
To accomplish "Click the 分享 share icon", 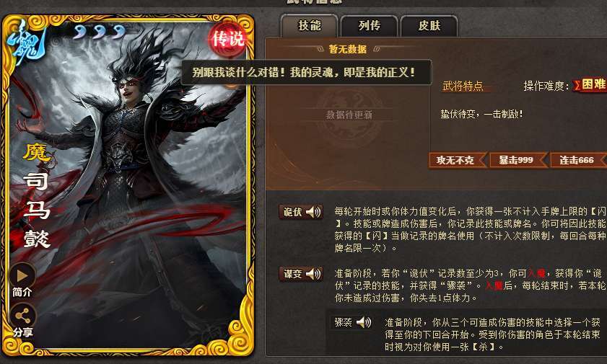I will click(22, 316).
